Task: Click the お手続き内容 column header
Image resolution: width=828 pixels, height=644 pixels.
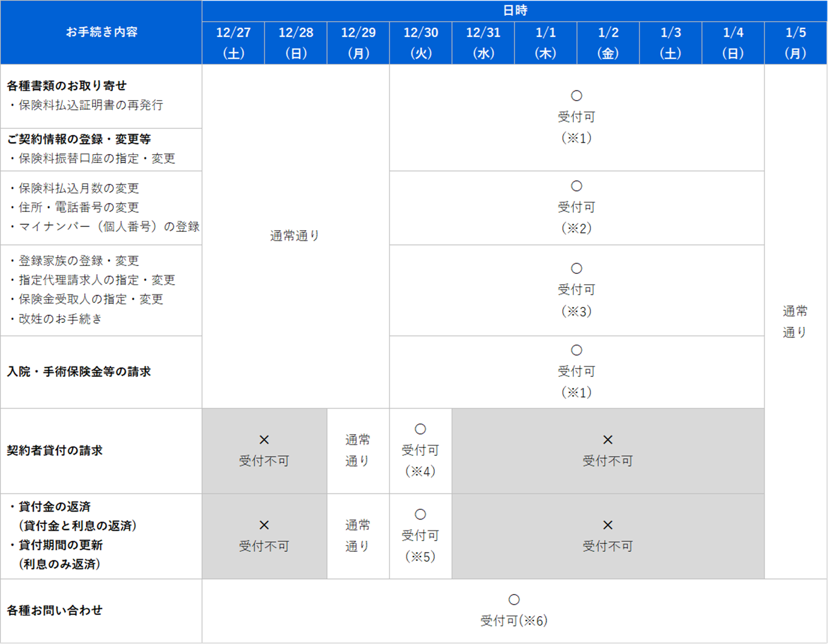Action: [101, 32]
